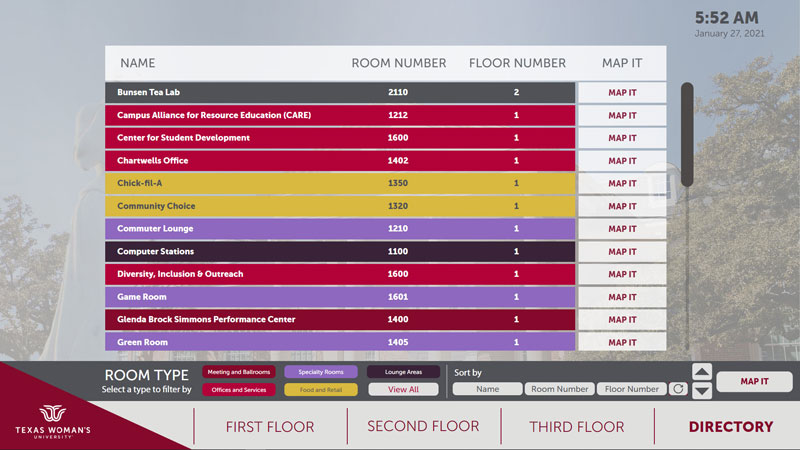Tap the Texas Woman's University logo
The width and height of the screenshot is (800, 450).
coord(53,421)
